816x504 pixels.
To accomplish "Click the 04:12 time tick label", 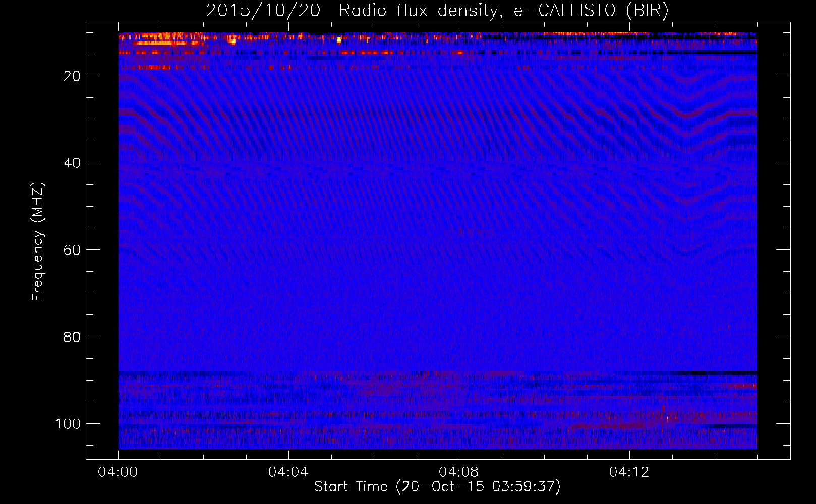I will (629, 472).
